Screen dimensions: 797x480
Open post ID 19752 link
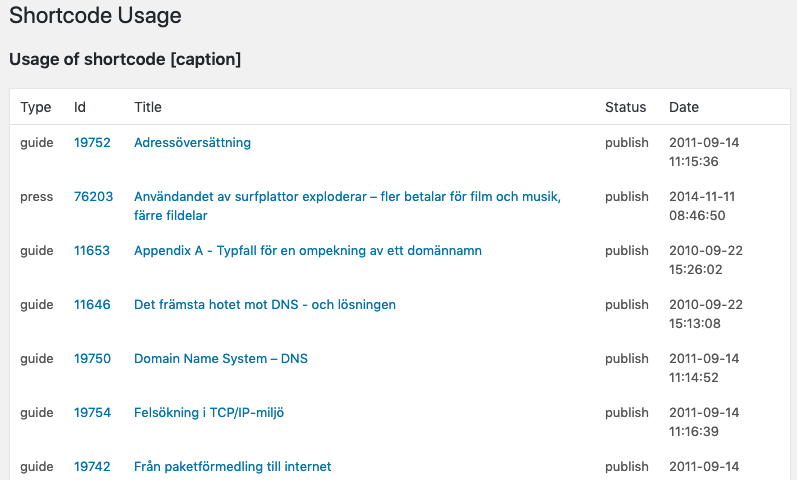[92, 142]
